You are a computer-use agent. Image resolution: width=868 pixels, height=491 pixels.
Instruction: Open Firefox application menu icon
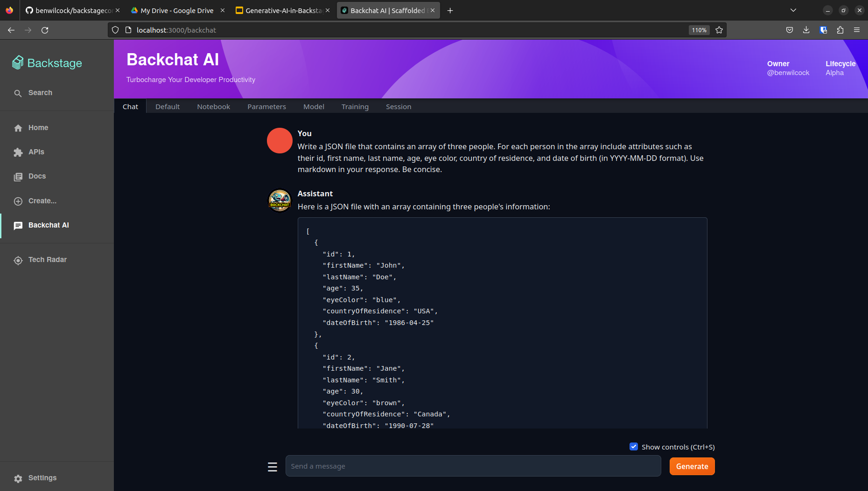click(857, 30)
